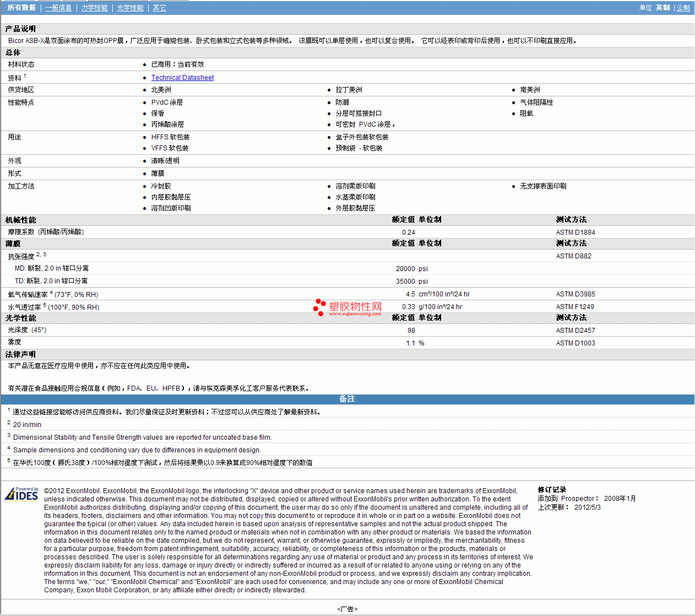The image size is (695, 616).
Task: Click the 上次更新 2012/5/3 date
Action: (569, 507)
